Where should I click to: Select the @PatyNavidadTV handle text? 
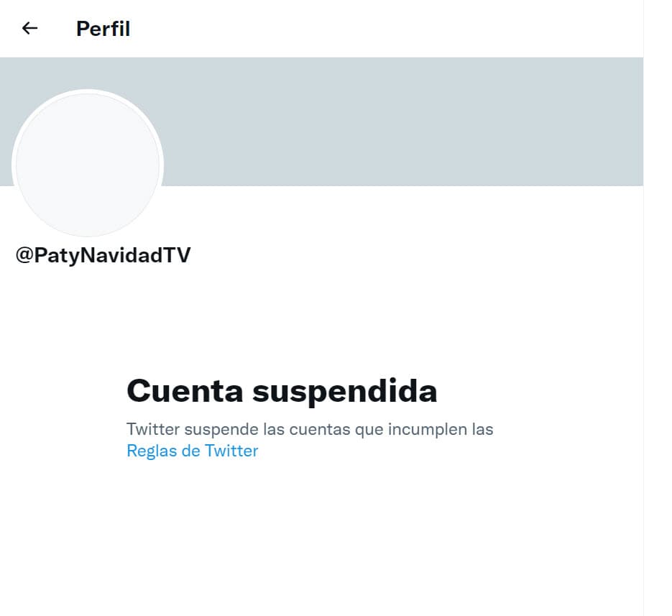[103, 255]
